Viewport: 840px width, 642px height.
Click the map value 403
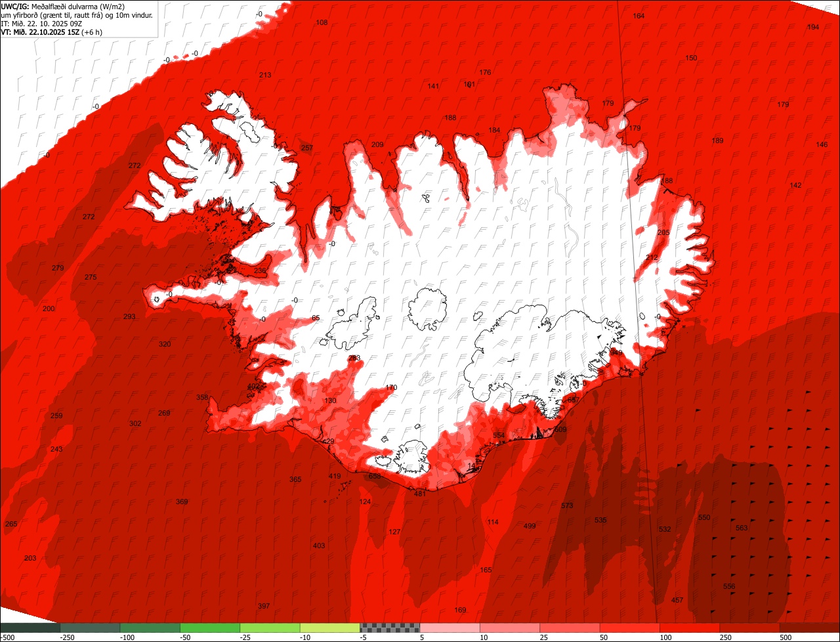tap(319, 546)
